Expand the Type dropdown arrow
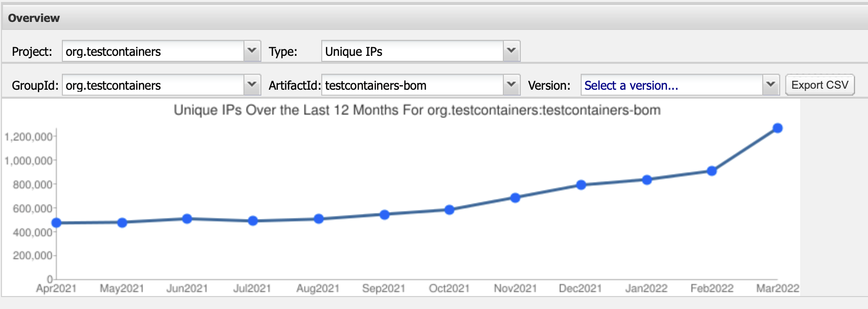This screenshot has height=309, width=868. pyautogui.click(x=511, y=51)
